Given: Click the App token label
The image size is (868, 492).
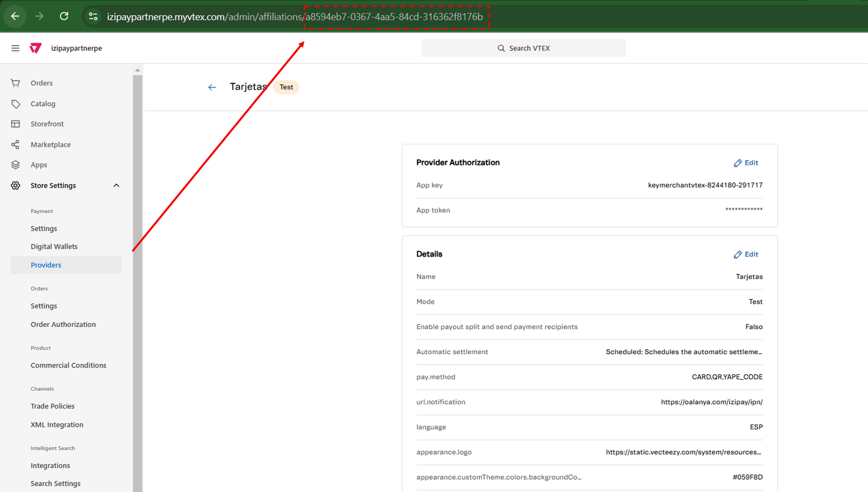Looking at the screenshot, I should [x=433, y=210].
